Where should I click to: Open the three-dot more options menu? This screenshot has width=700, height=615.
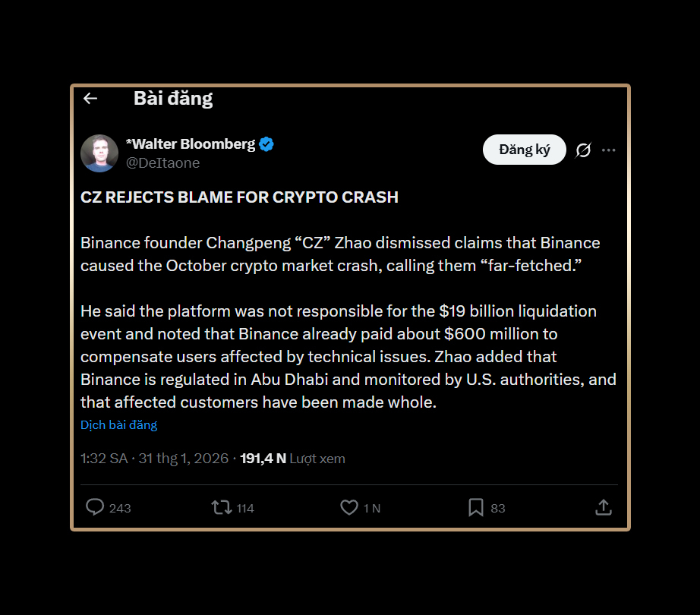coord(609,150)
